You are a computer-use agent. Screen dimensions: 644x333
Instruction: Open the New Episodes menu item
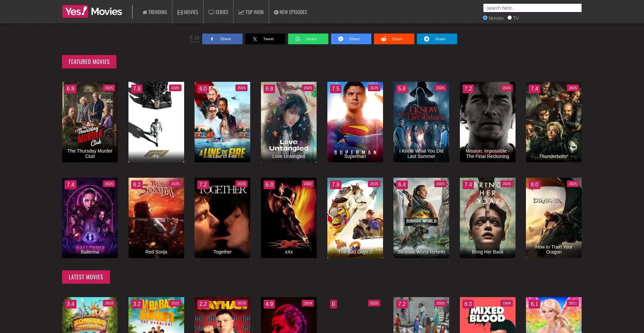point(290,12)
